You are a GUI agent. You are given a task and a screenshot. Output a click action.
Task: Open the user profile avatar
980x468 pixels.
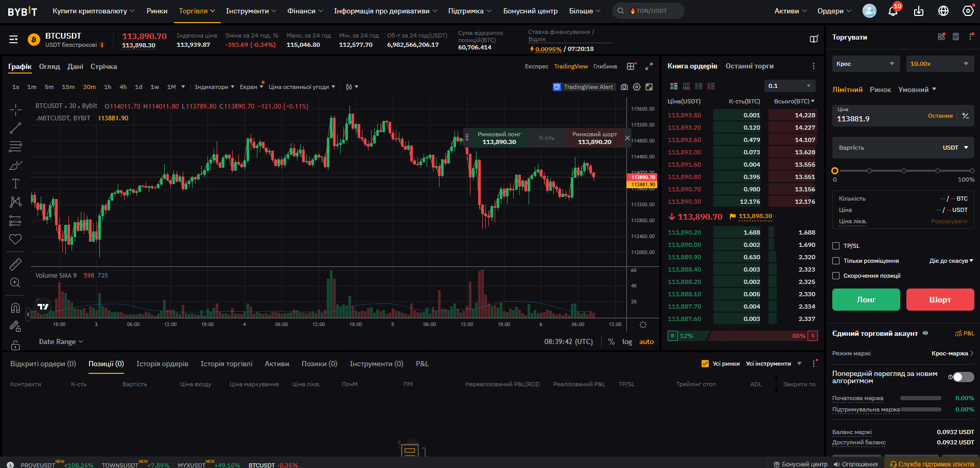(x=869, y=11)
